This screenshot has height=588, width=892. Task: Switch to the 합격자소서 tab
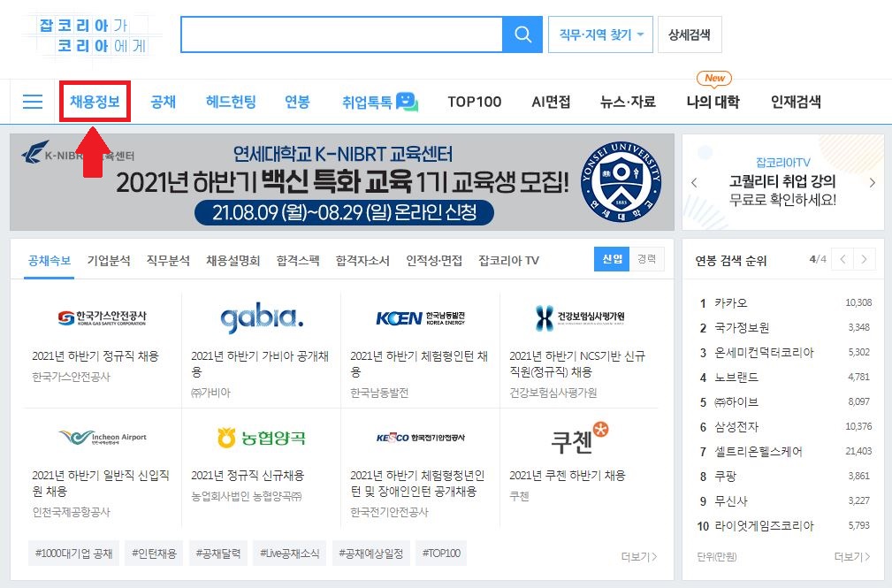362,261
